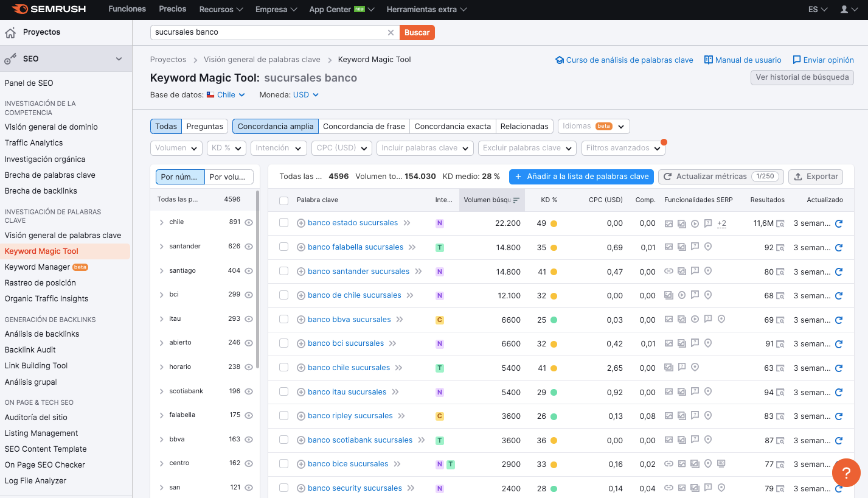This screenshot has width=868, height=498.
Task: Check the banco itau sucursales row
Action: coord(283,391)
